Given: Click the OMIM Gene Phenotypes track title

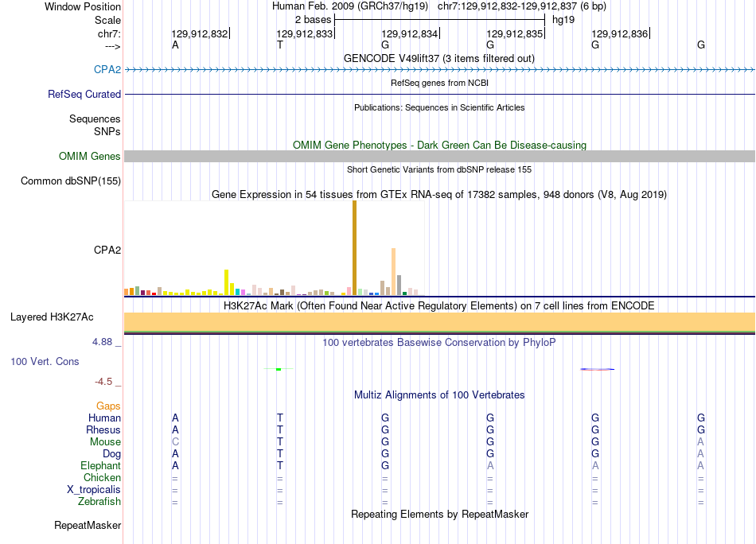Looking at the screenshot, I should (440, 145).
